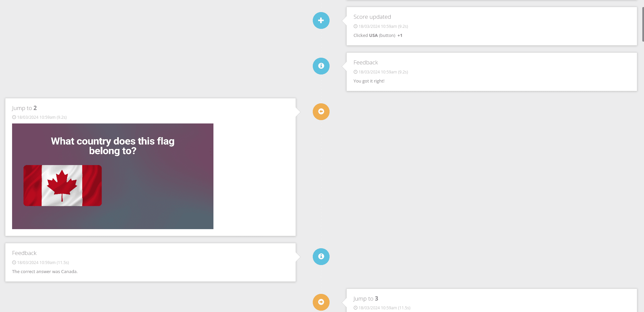Select the +1 score badge text

tap(400, 35)
